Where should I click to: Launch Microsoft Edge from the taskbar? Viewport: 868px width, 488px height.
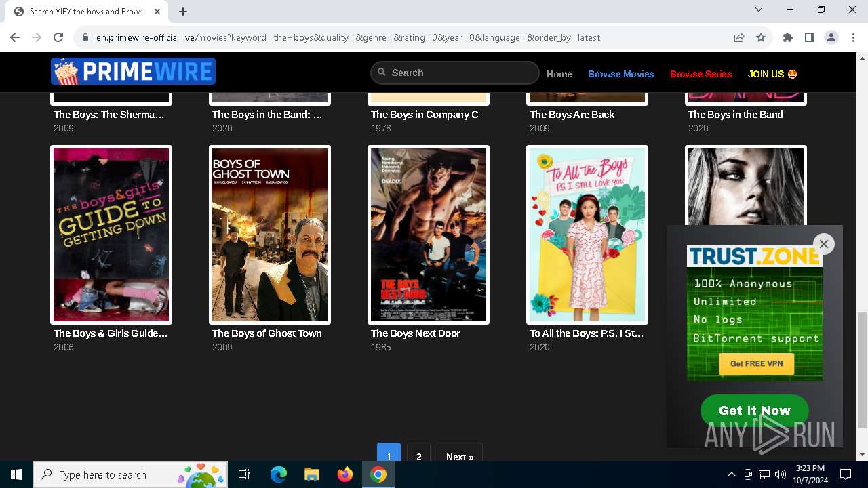[x=278, y=474]
